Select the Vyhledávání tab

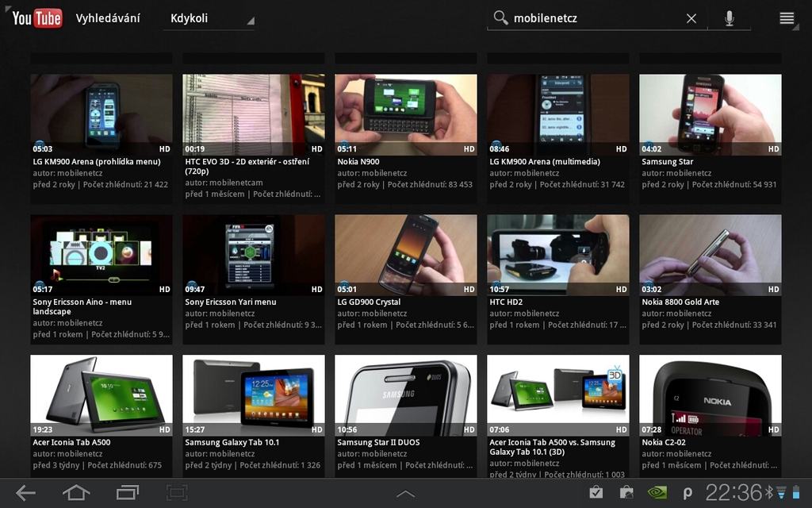[108, 17]
